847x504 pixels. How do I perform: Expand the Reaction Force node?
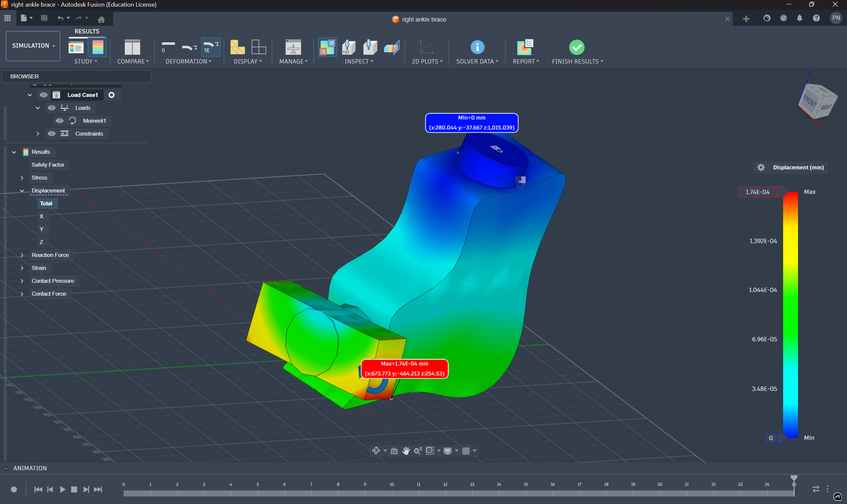(x=22, y=255)
